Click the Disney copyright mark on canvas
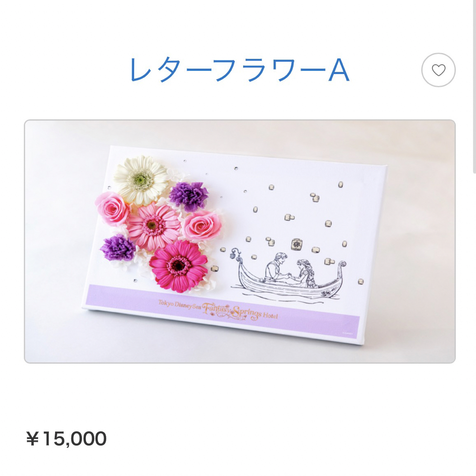 348,333
